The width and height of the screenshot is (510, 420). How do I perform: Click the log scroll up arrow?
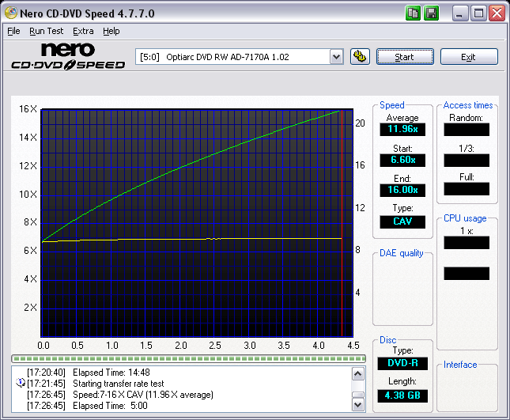coord(357,374)
